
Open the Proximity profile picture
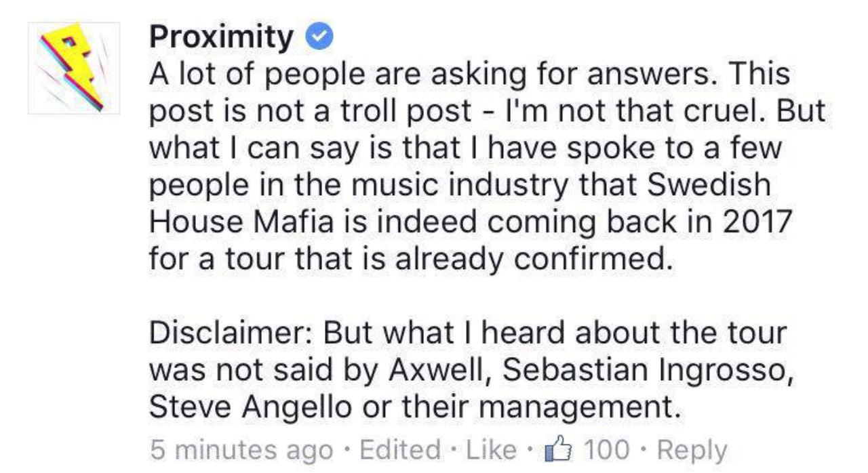pos(74,68)
